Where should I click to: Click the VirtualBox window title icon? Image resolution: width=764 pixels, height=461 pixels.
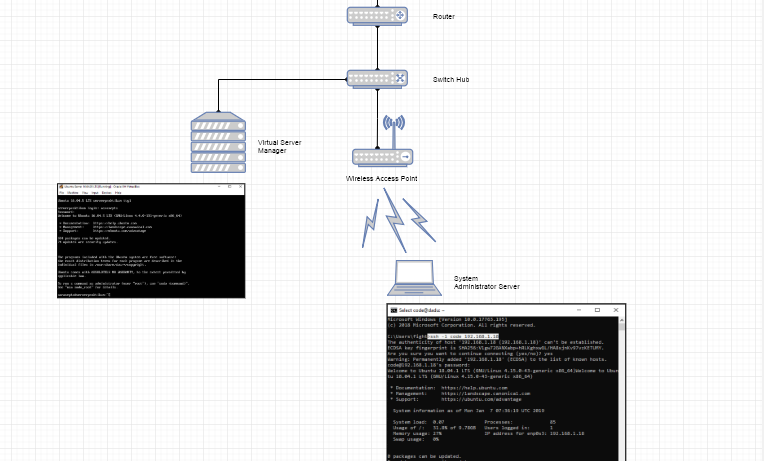[x=62, y=187]
